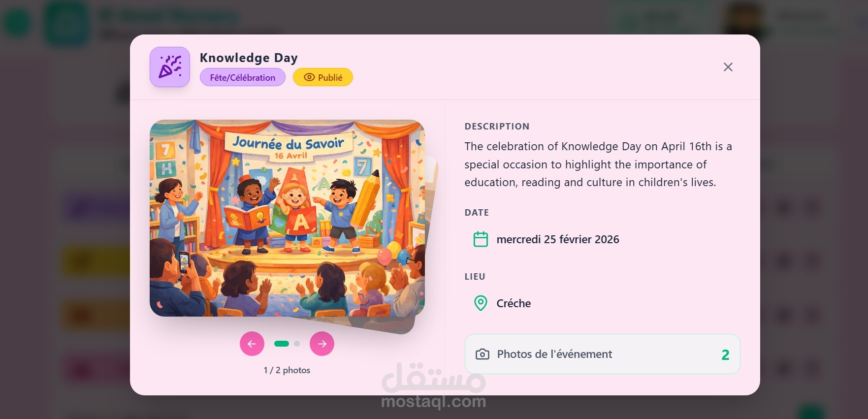Click the party popper event icon
This screenshot has width=868, height=419.
(x=170, y=67)
